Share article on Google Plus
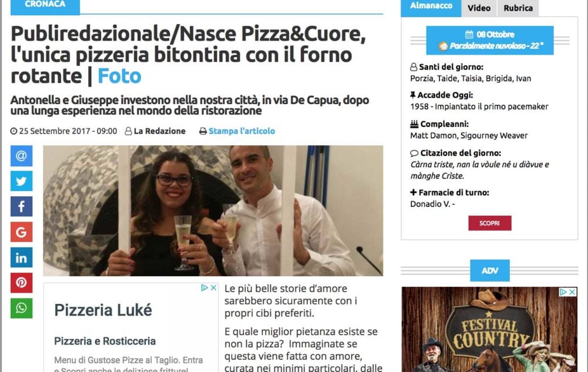 (21, 232)
